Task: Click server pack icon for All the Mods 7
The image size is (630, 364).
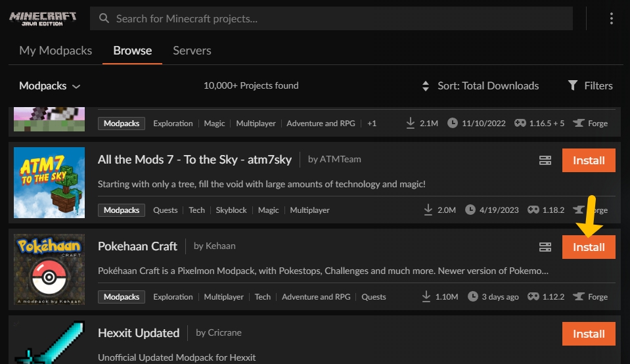Action: click(545, 160)
